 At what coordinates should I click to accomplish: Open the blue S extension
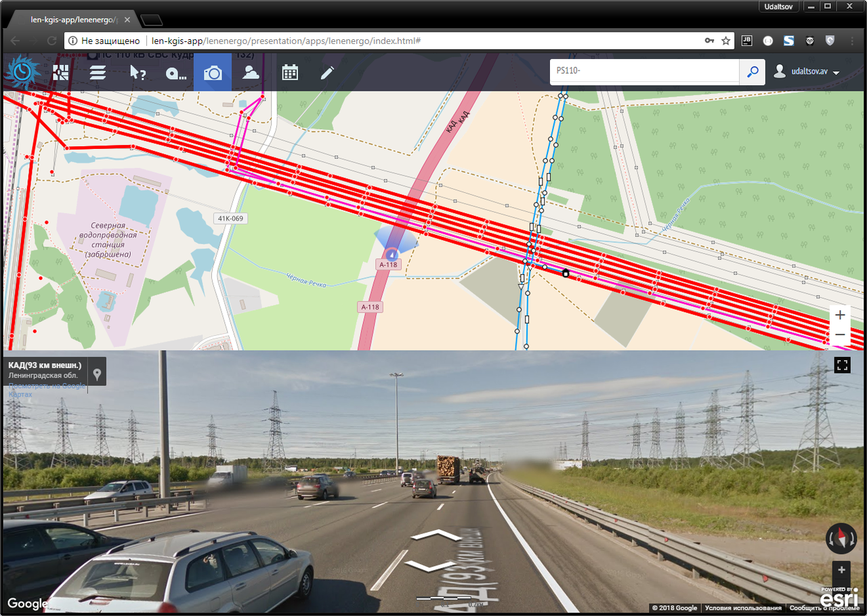788,41
